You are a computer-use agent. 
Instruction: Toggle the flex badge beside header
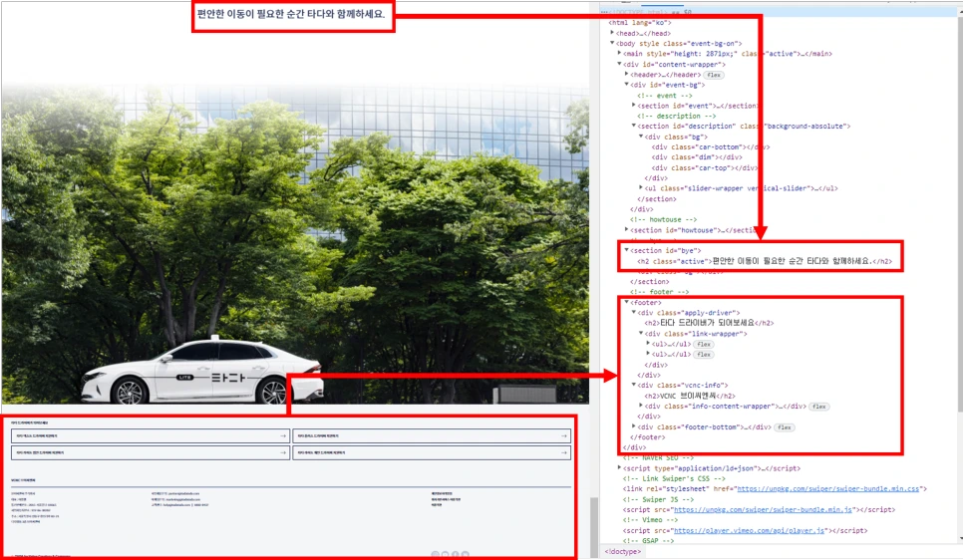pos(713,75)
